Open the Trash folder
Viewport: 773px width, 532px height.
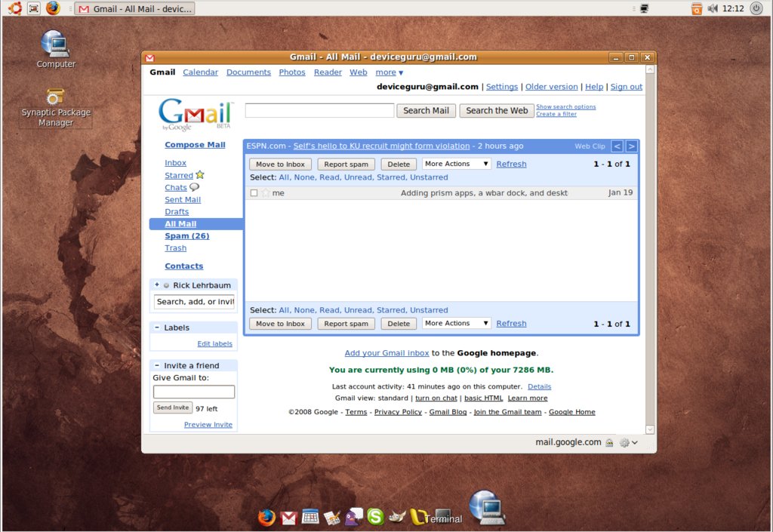(x=175, y=248)
